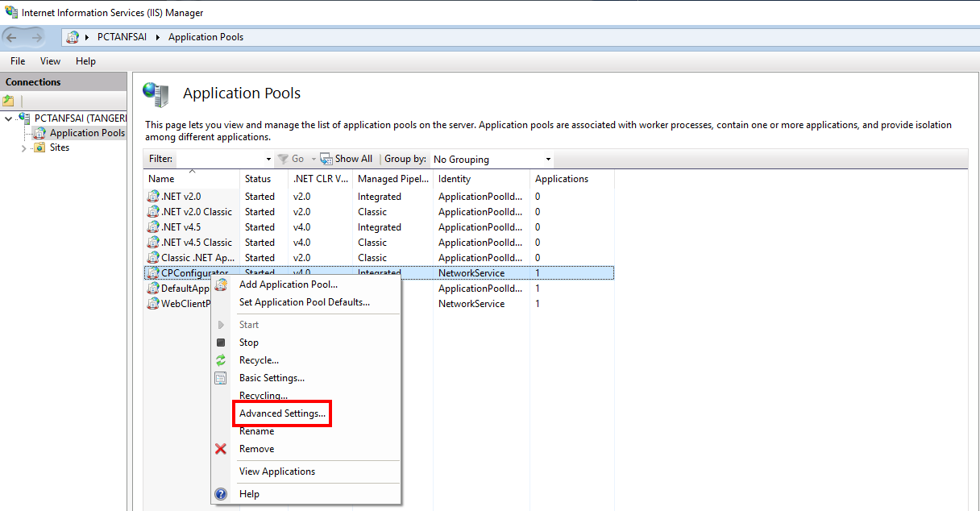Image resolution: width=980 pixels, height=511 pixels.
Task: Select View Applications menu entry
Action: 276,472
